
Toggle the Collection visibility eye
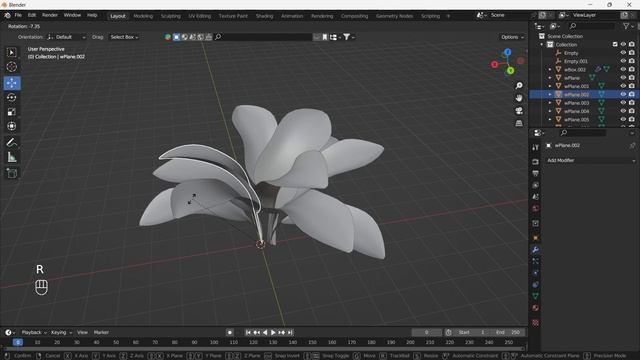[623, 44]
